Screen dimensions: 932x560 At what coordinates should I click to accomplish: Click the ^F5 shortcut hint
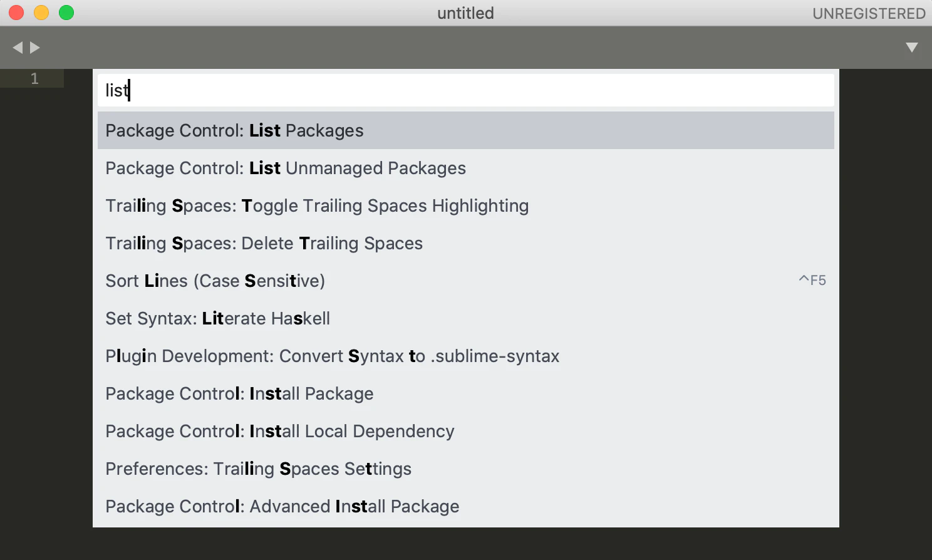coord(812,280)
